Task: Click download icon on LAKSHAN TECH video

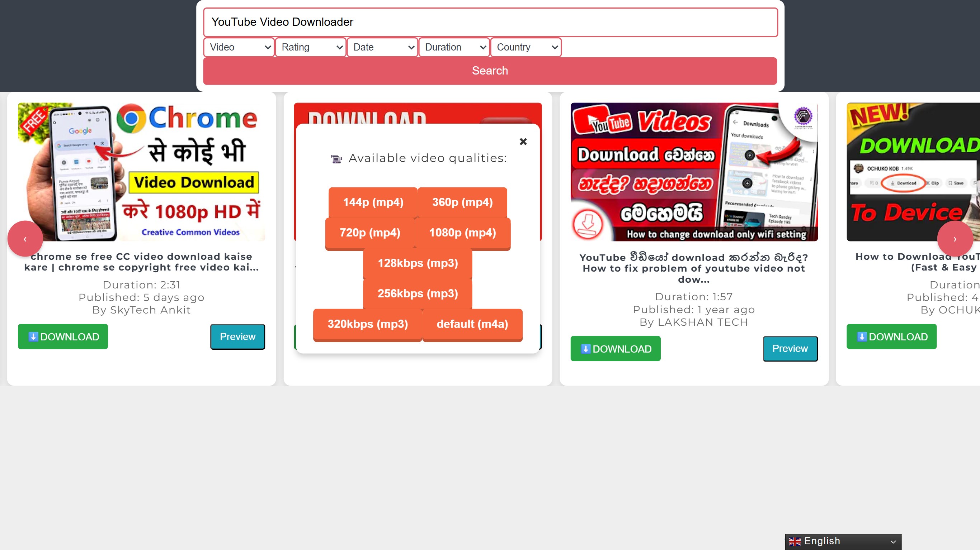Action: coord(585,349)
